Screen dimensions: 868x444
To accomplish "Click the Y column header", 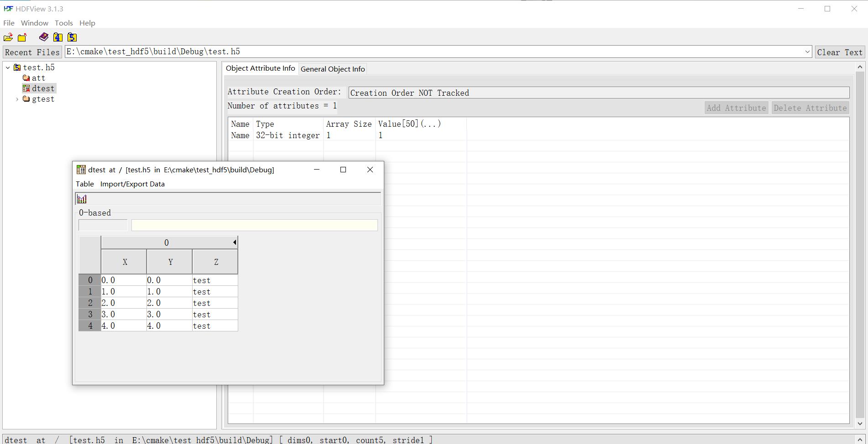I will coord(170,262).
